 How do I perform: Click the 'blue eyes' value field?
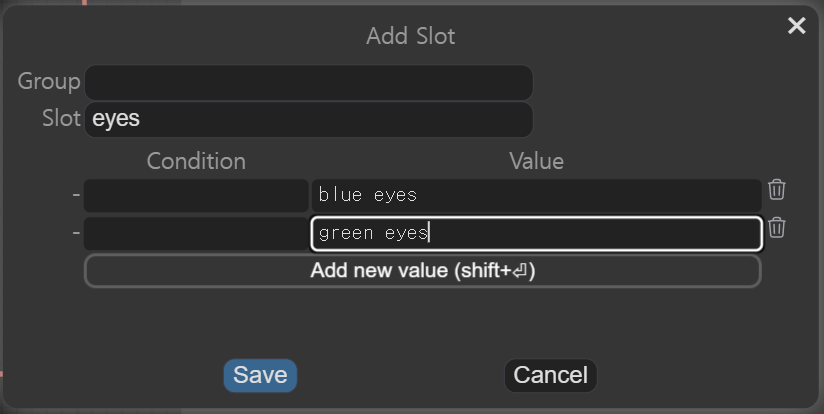point(536,195)
